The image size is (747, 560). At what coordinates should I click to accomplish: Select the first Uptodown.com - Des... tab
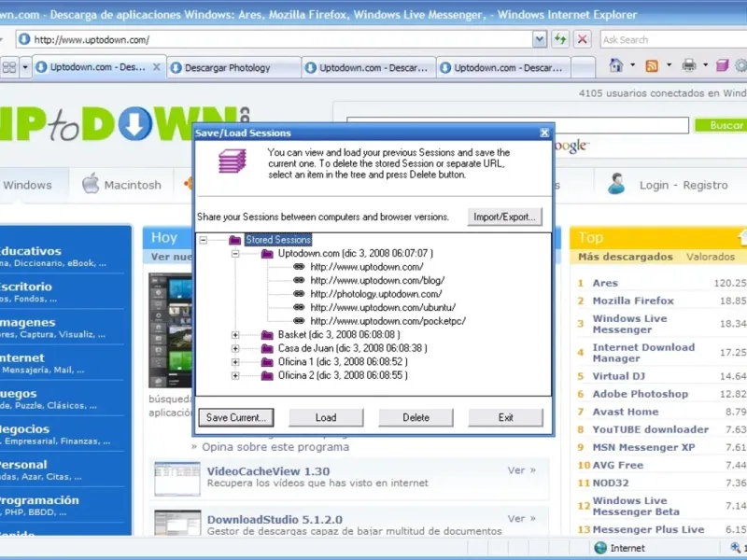pyautogui.click(x=98, y=67)
